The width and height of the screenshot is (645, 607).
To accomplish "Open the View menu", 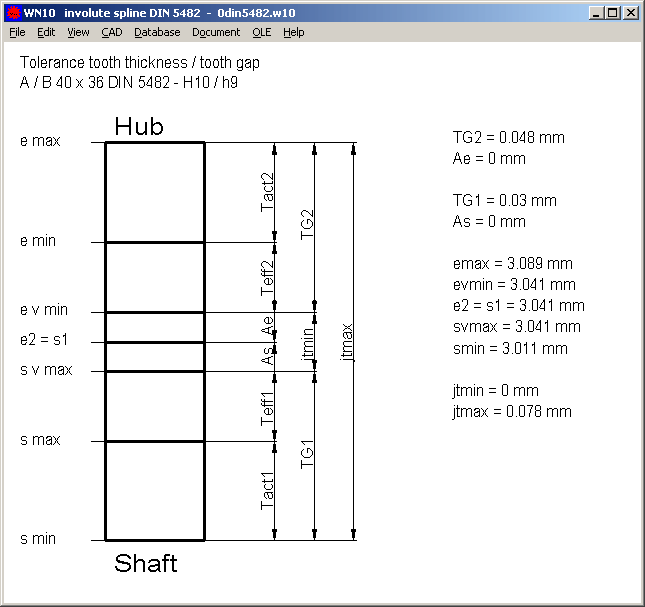I will click(78, 32).
